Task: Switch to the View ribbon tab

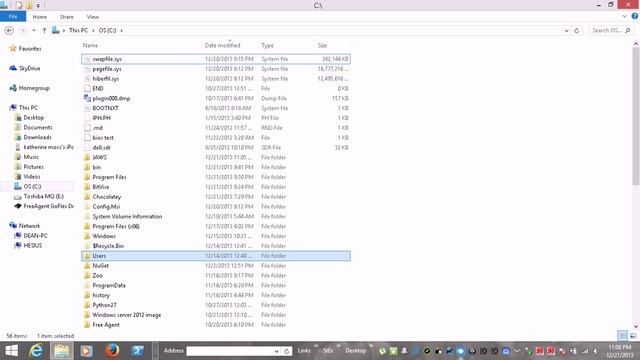Action: point(93,17)
